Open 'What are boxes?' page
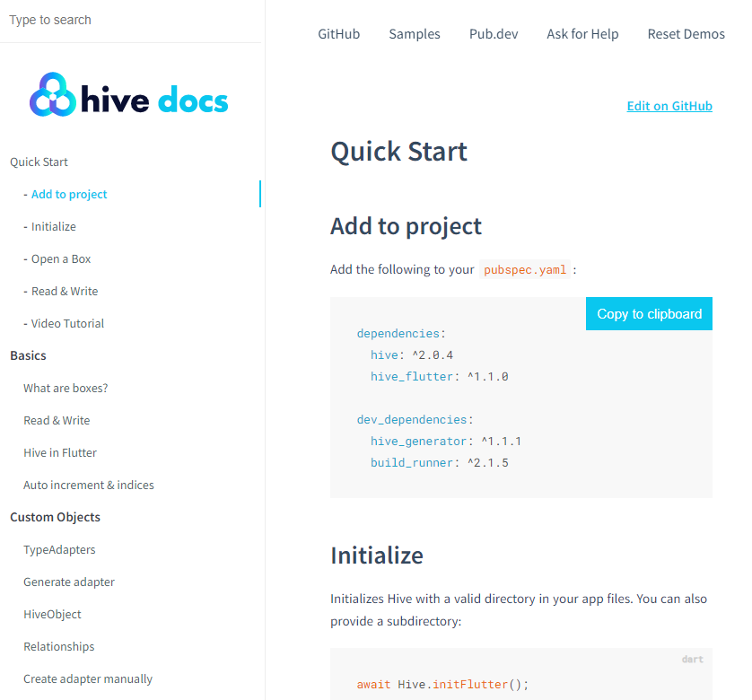This screenshot has height=700, width=752. [66, 389]
